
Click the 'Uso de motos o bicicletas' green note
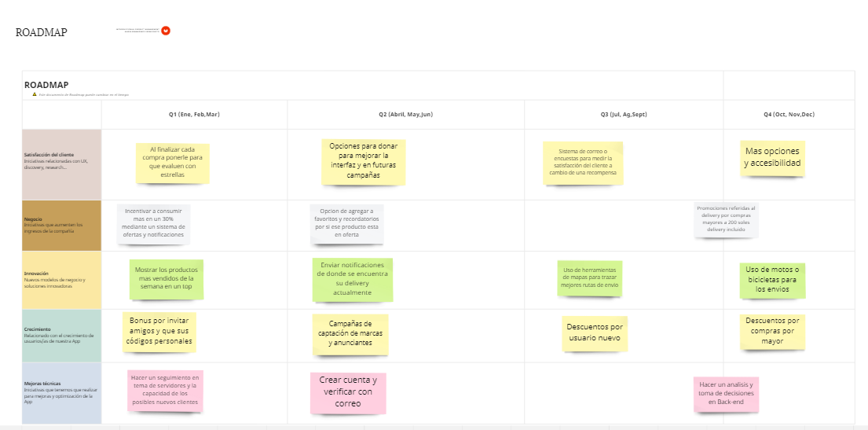pyautogui.click(x=773, y=280)
